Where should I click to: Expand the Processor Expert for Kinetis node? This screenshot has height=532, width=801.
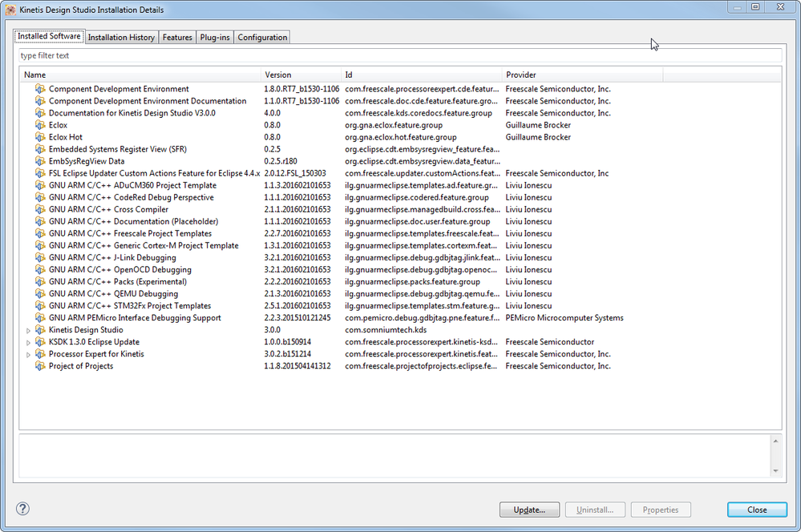(28, 354)
